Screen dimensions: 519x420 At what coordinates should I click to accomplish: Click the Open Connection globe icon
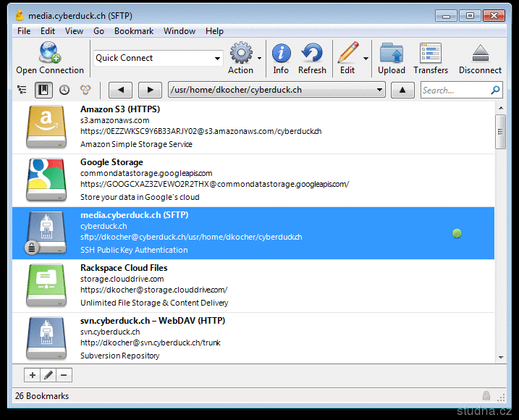[50, 53]
